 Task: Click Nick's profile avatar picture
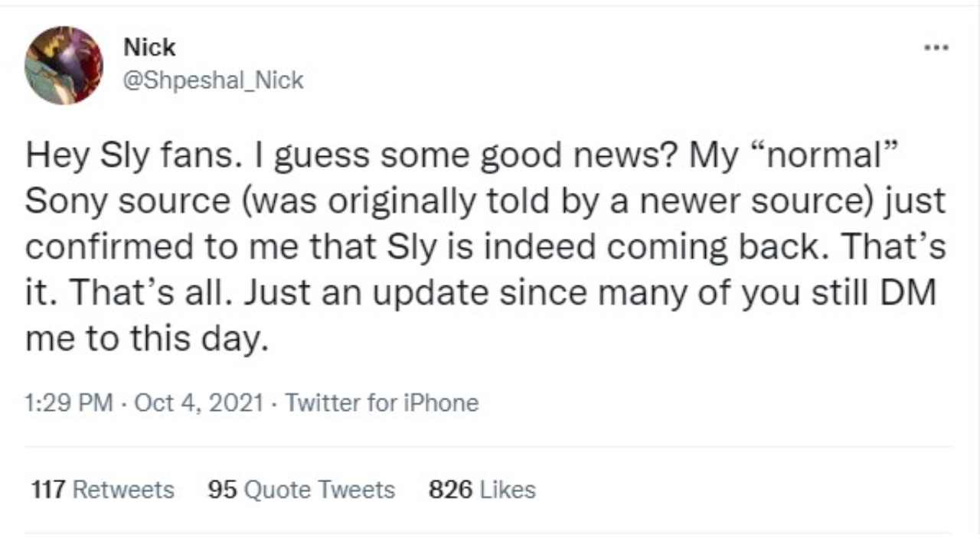pyautogui.click(x=64, y=66)
